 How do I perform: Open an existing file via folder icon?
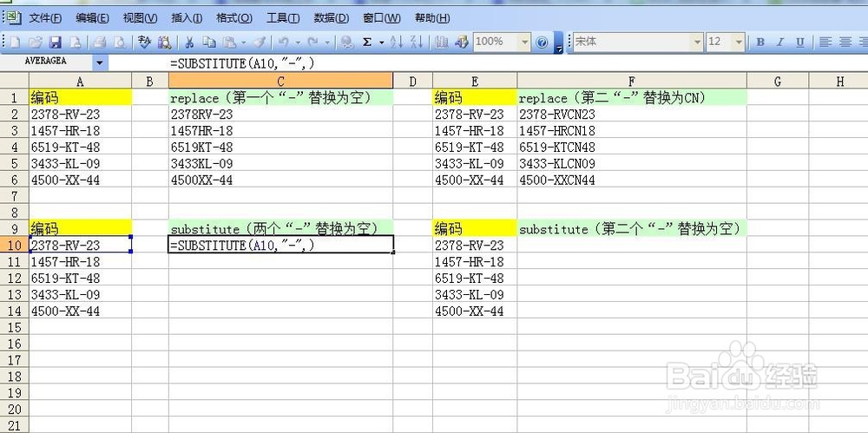coord(35,42)
